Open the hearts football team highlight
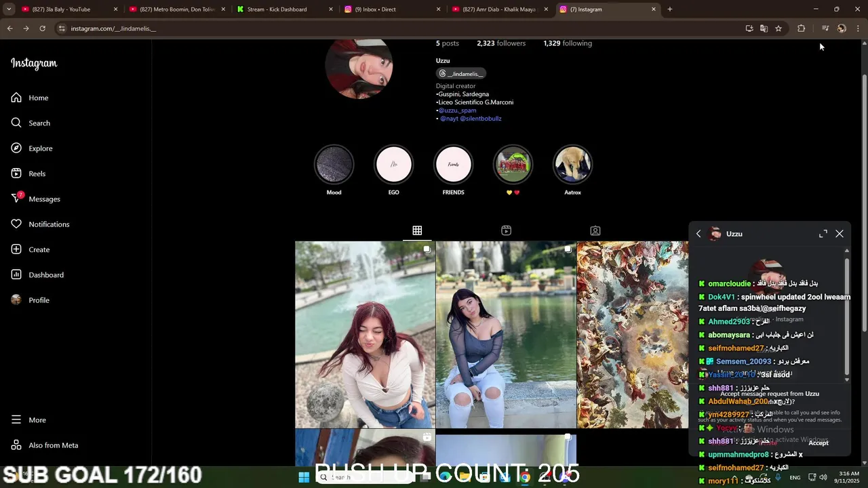The image size is (868, 488). point(513,165)
